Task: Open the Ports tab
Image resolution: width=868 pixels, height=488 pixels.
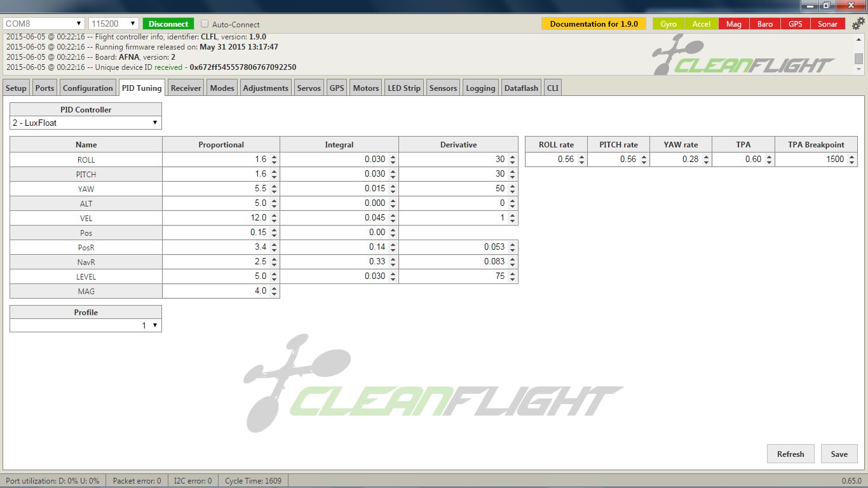Action: point(44,88)
